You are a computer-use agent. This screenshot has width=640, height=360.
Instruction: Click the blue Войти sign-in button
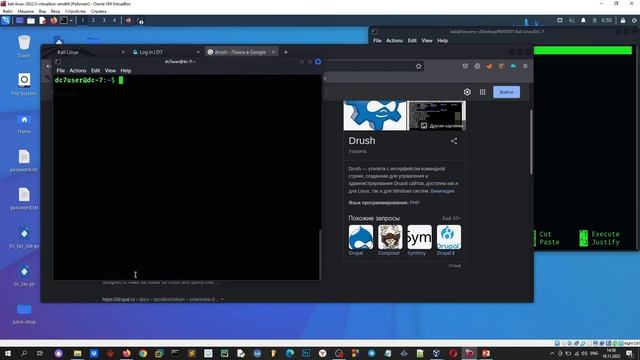[x=507, y=92]
